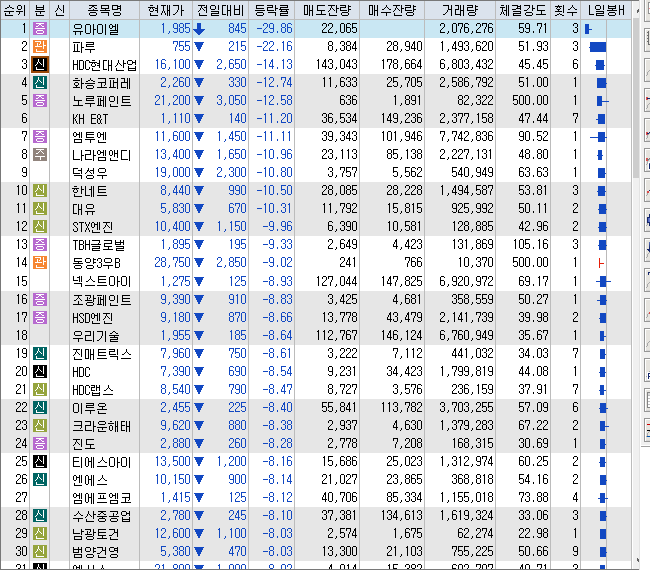Click the black 신 badge beside HDC현대산업
The width and height of the screenshot is (650, 570).
point(40,65)
